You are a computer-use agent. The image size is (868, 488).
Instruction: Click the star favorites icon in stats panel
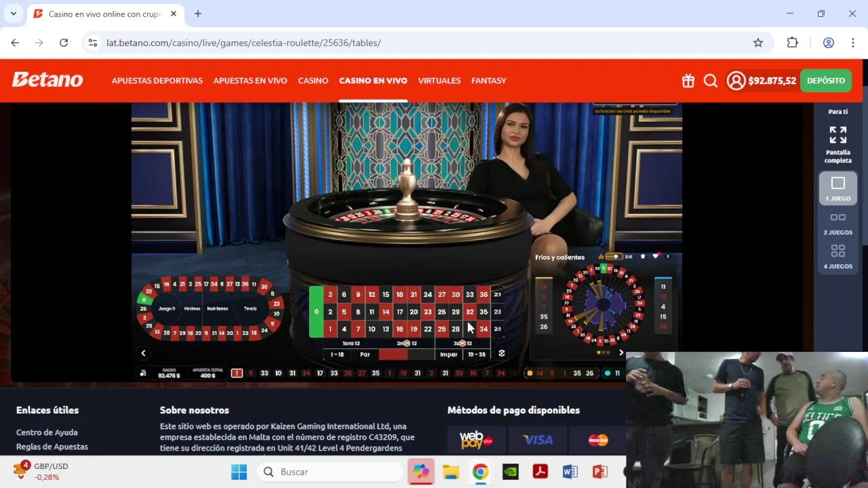pyautogui.click(x=643, y=256)
